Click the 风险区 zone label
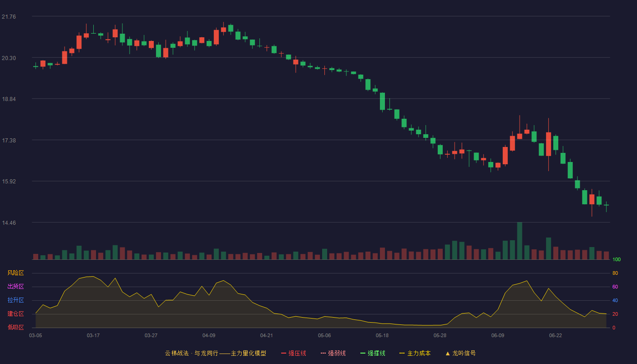The width and height of the screenshot is (637, 364). pyautogui.click(x=15, y=273)
